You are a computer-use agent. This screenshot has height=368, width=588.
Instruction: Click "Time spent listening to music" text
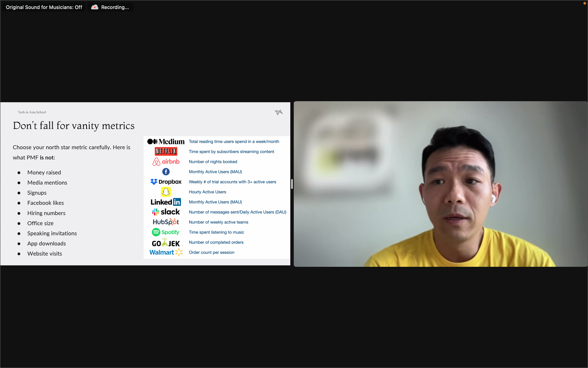pos(216,232)
